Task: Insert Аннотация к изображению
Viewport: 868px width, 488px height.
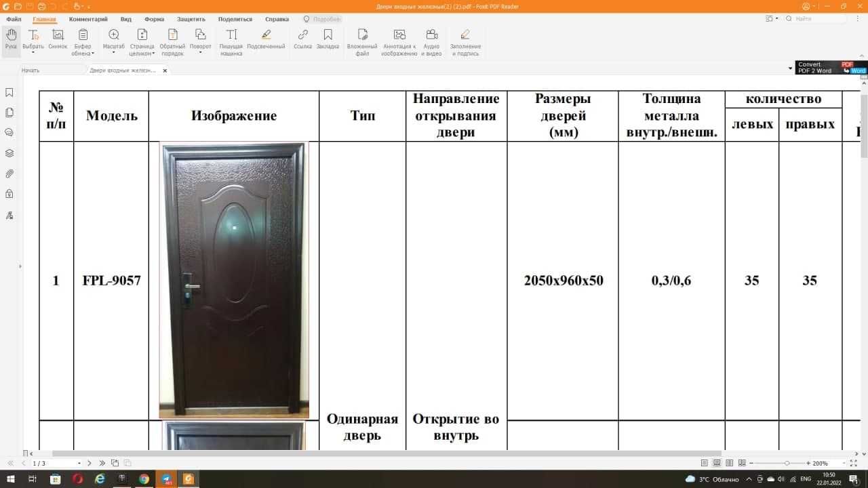Action: click(x=399, y=42)
